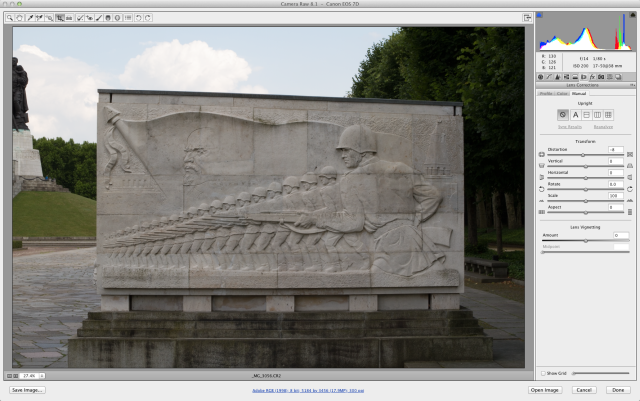Apply Full Upright correction

(608, 115)
